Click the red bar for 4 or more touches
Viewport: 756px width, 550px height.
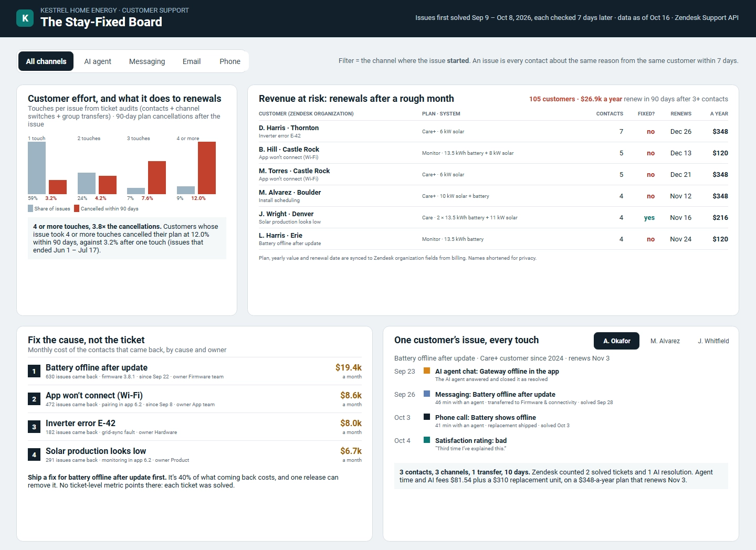tap(207, 168)
